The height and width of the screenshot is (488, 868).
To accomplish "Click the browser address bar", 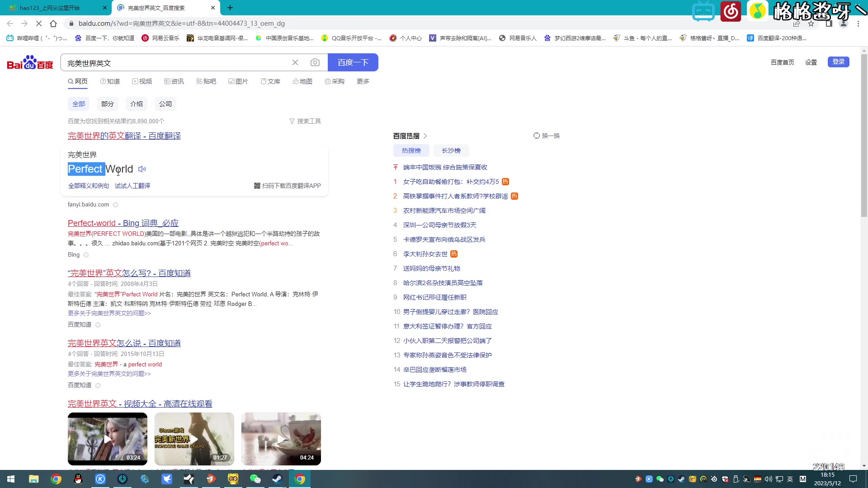I will [425, 23].
